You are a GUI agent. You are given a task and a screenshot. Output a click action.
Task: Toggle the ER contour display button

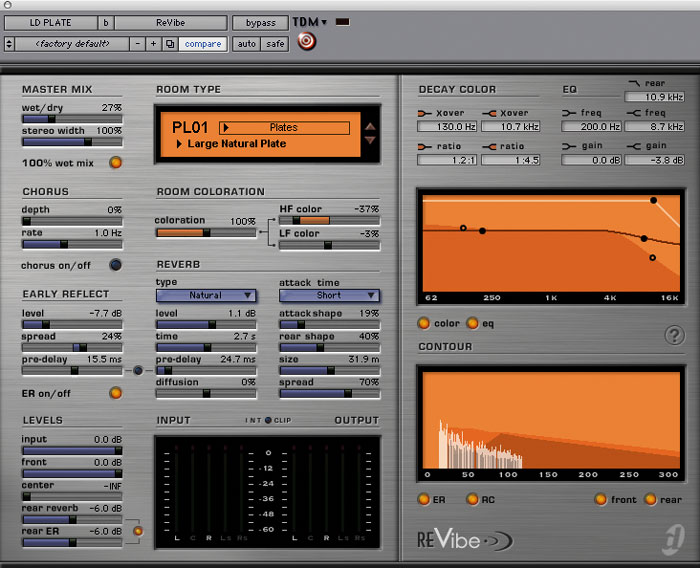tap(423, 499)
